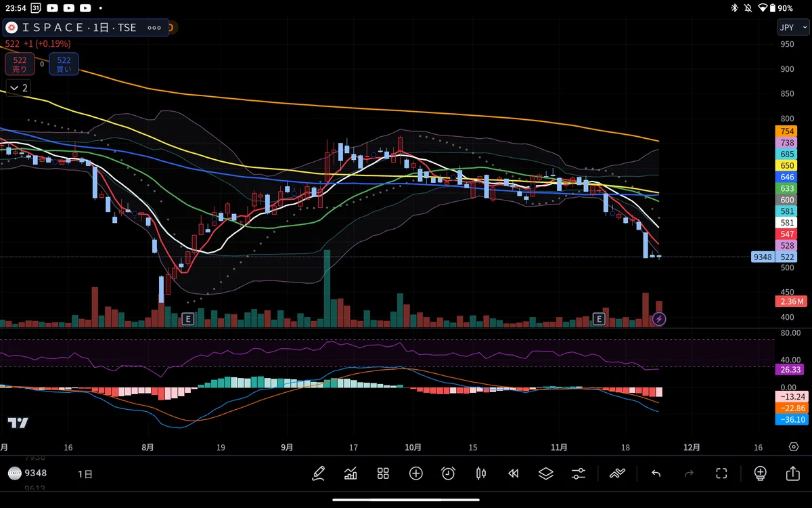Tap the 2.36M volume label
Viewport: 812px width, 508px height.
pyautogui.click(x=791, y=301)
